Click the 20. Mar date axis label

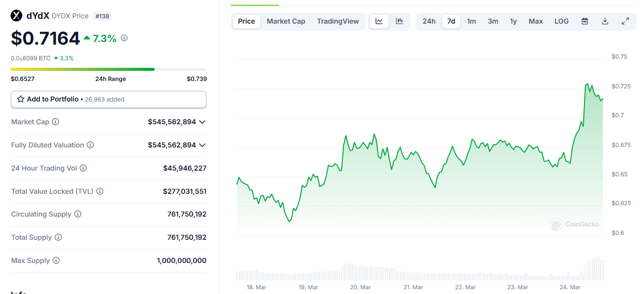361,287
